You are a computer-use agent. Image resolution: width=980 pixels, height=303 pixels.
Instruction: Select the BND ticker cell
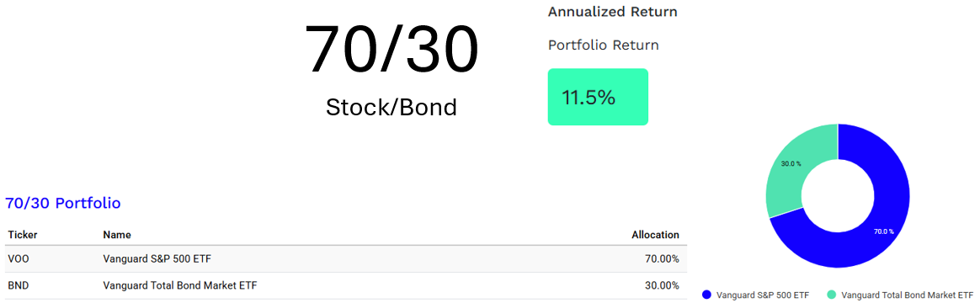coord(19,285)
